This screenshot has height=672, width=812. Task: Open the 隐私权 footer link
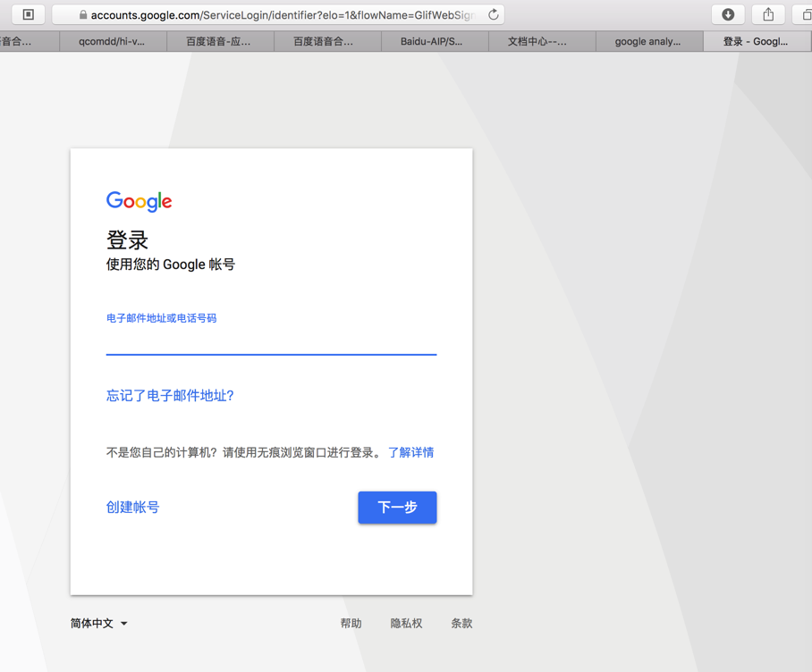pos(407,624)
